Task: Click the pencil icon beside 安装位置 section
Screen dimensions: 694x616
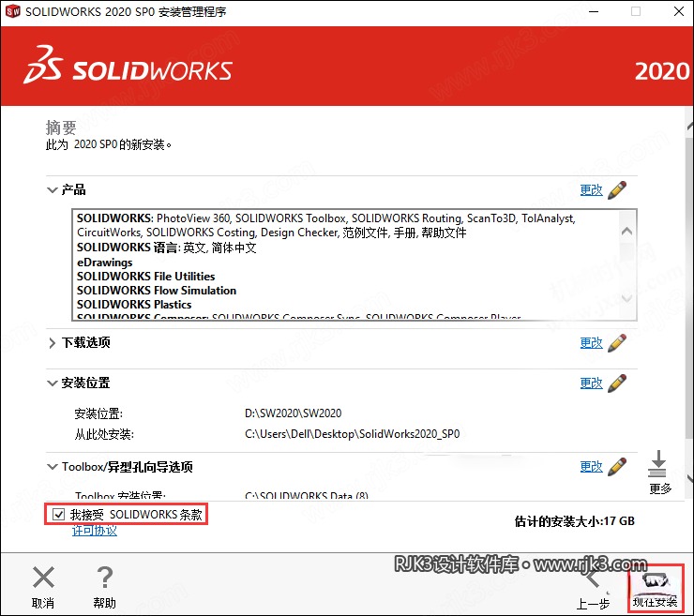Action: (x=617, y=383)
